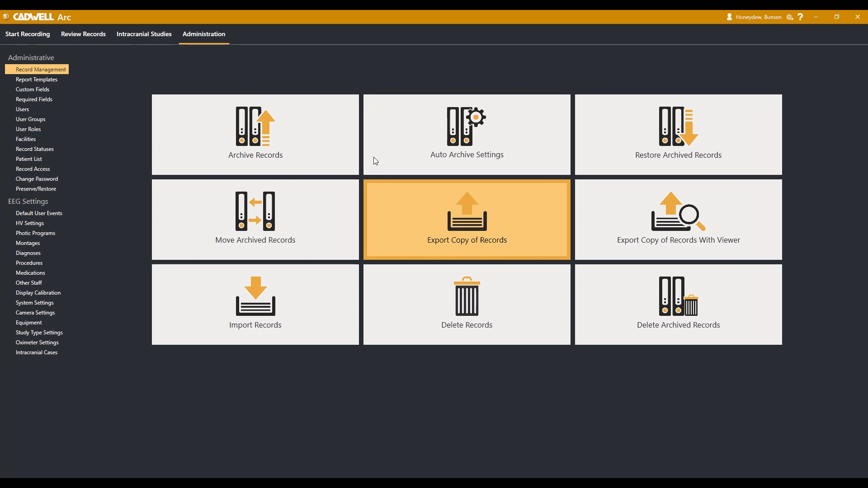The image size is (868, 488).
Task: Select Montages under EEG Settings
Action: 28,243
